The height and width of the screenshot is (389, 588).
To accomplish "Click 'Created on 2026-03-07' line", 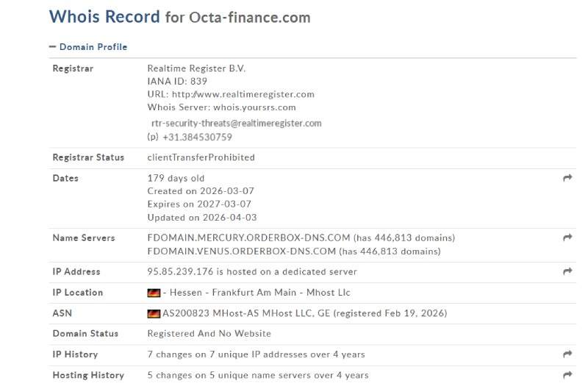I will point(201,191).
